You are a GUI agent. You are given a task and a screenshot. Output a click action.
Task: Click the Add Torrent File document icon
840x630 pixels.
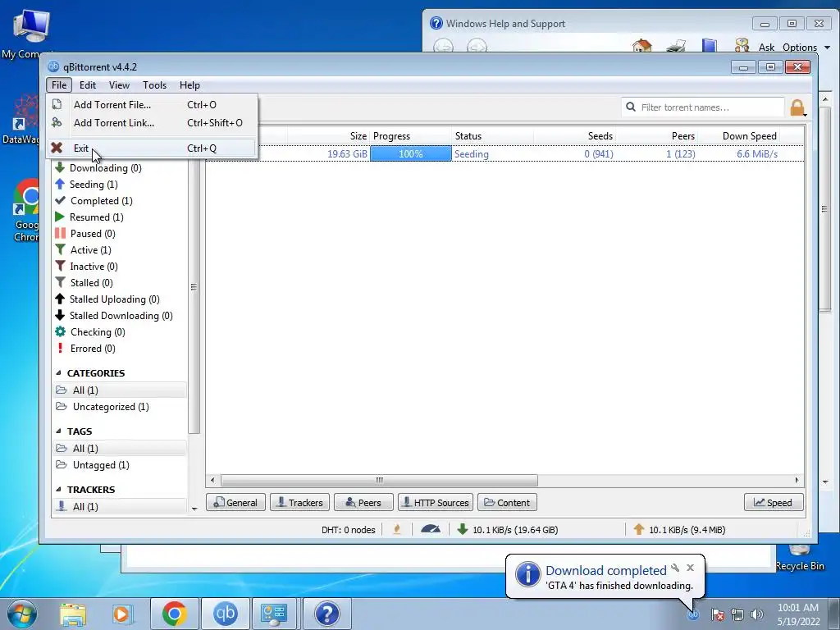click(57, 104)
